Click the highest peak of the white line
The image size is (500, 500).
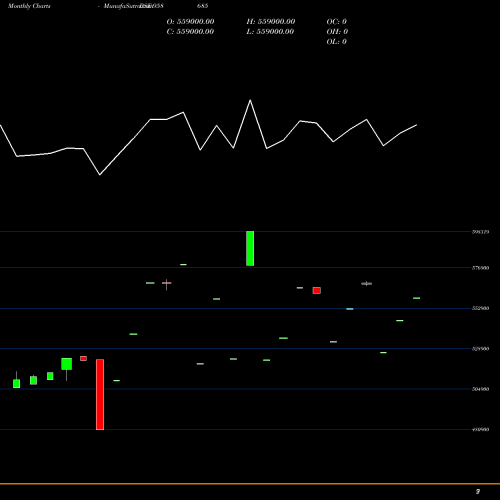[x=250, y=100]
